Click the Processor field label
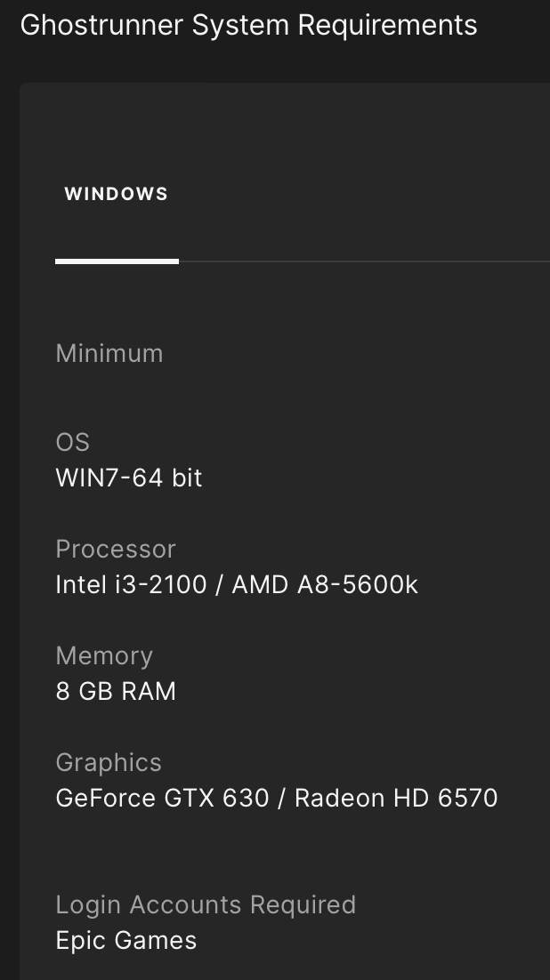 116,549
